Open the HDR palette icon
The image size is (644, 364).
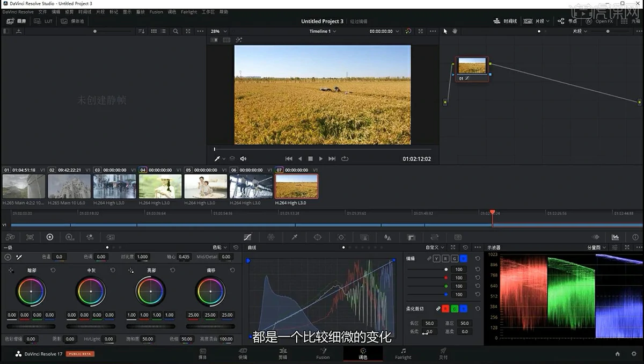tap(70, 237)
